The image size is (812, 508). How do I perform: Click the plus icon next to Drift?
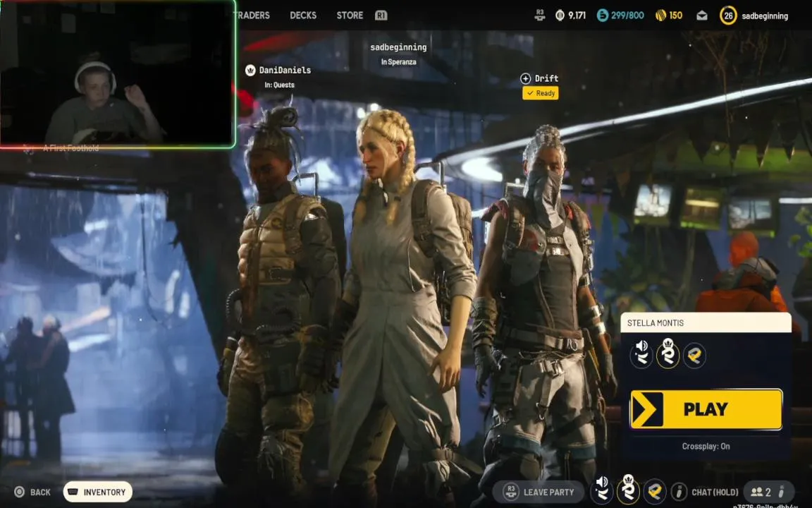525,78
